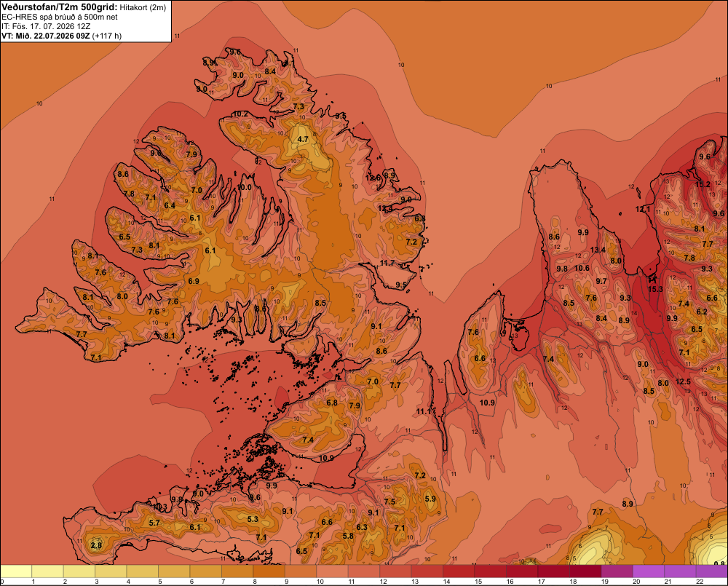The width and height of the screenshot is (728, 586).
Task: Select the dark red 17–18 legend swatch
Action: [x=553, y=571]
